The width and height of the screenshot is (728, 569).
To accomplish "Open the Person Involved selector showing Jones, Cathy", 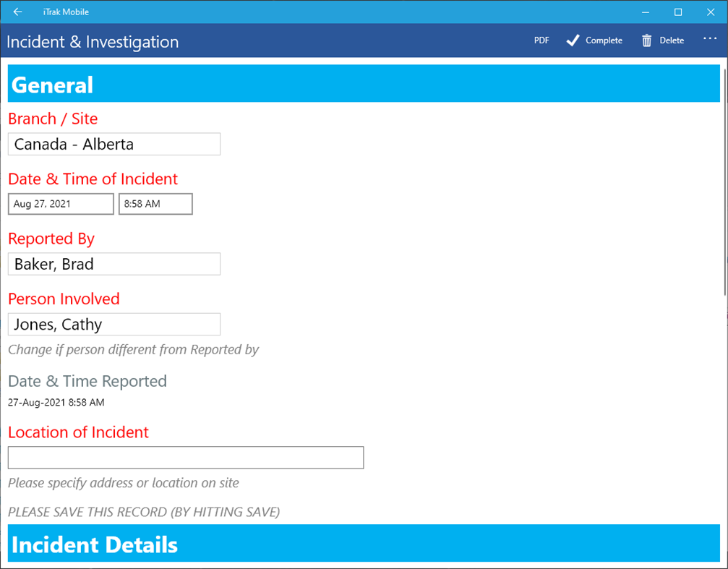I will click(114, 324).
